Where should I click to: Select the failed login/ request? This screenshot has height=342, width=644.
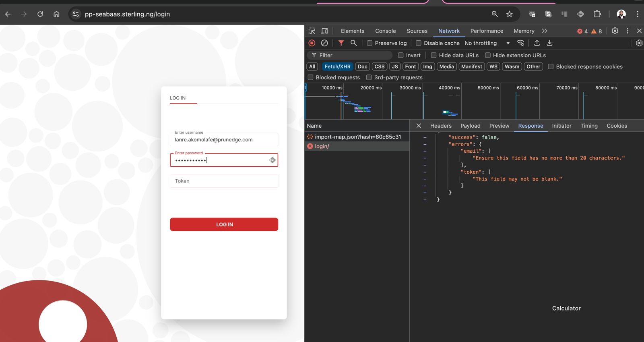pyautogui.click(x=357, y=146)
